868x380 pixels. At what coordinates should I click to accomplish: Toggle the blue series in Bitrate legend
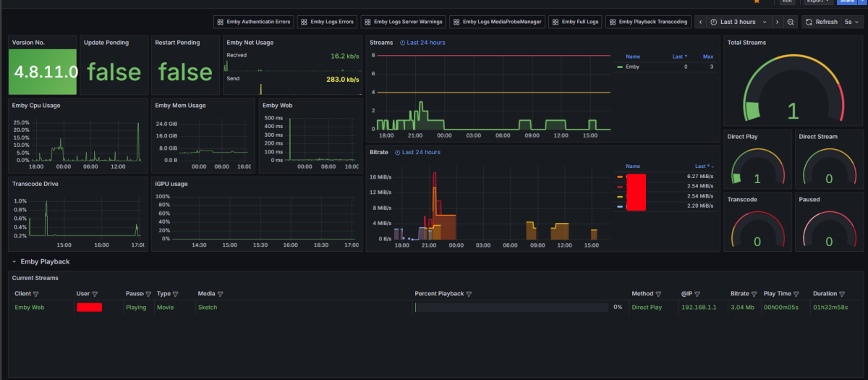(620, 207)
